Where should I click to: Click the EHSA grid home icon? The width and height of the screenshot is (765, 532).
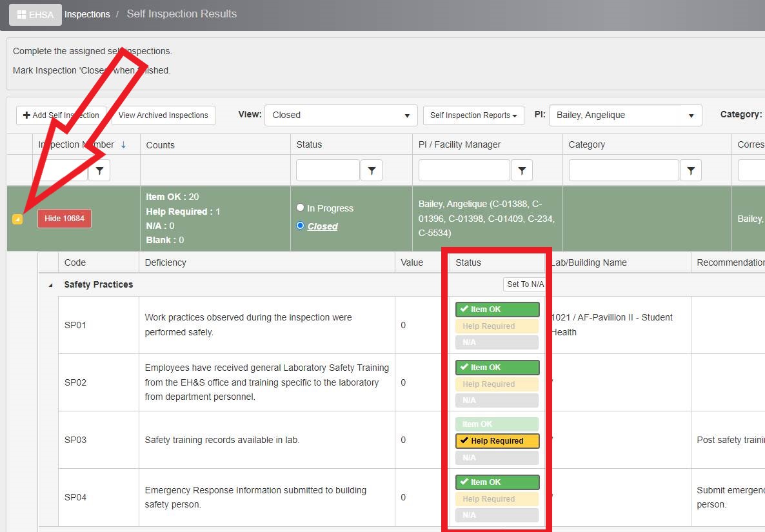coord(22,14)
